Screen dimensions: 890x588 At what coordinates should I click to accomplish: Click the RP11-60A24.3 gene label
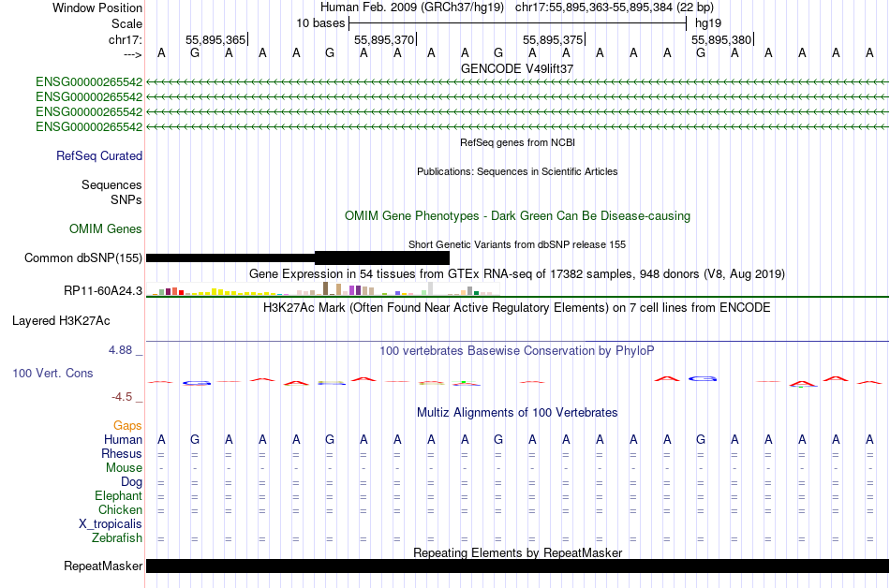tap(103, 291)
